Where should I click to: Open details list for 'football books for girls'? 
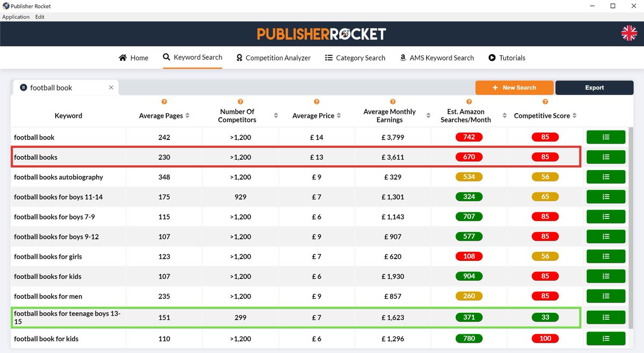606,256
